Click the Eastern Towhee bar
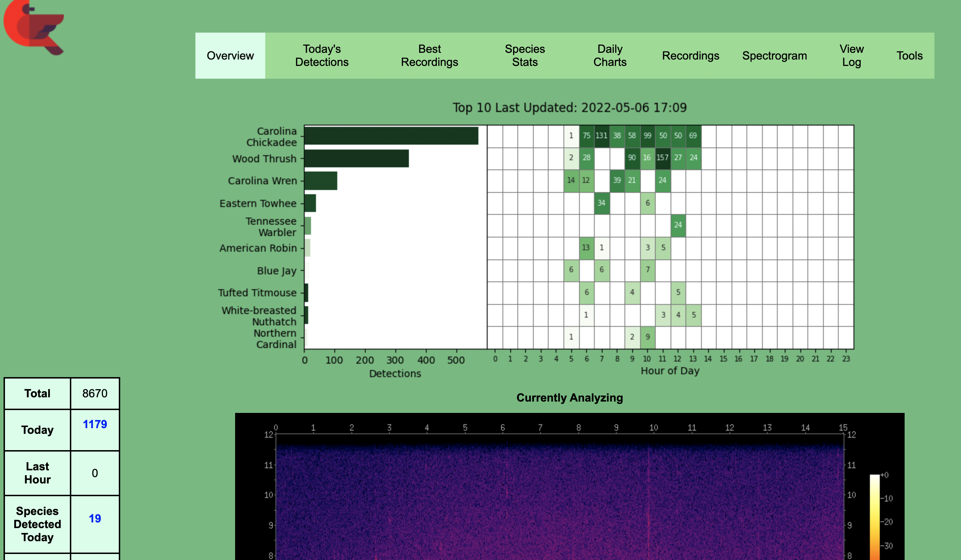Screen dimensions: 961x560 310,203
